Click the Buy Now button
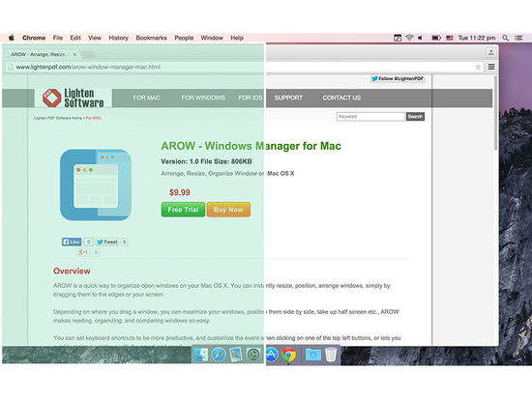532x399 pixels. [228, 210]
